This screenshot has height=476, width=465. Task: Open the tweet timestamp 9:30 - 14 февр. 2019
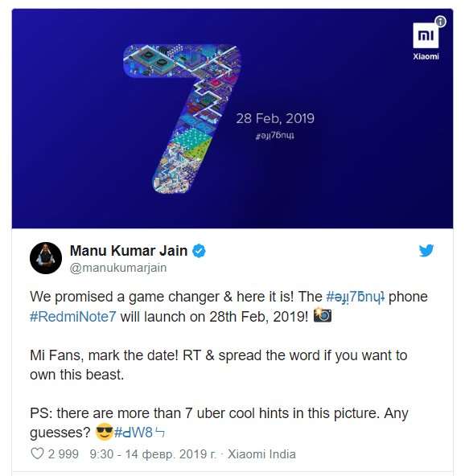click(x=154, y=454)
